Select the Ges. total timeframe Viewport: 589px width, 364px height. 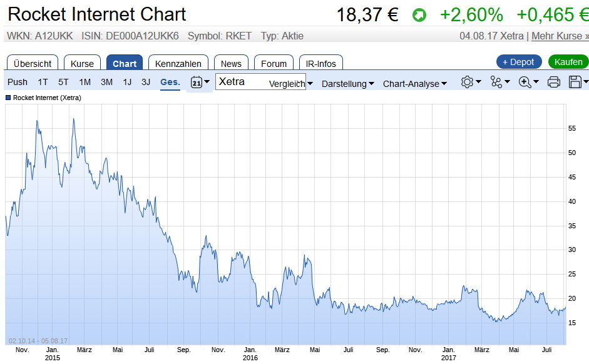[x=170, y=82]
